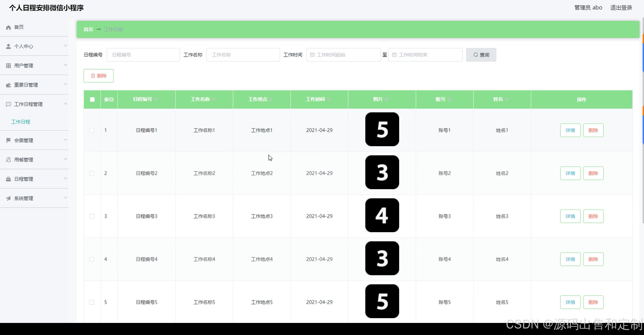Viewport: 644px width, 335px height.
Task: Click the image thumbnail in row 3
Action: (382, 215)
